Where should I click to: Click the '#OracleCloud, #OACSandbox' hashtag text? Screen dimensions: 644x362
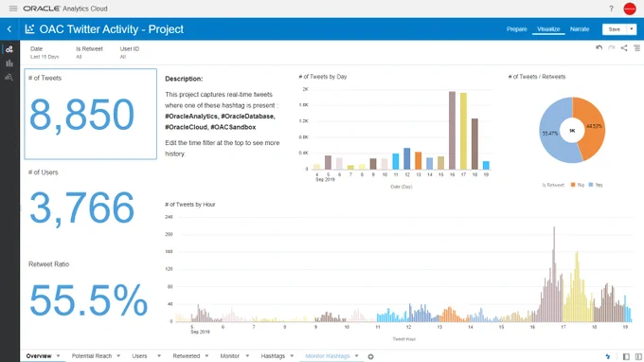tap(210, 127)
